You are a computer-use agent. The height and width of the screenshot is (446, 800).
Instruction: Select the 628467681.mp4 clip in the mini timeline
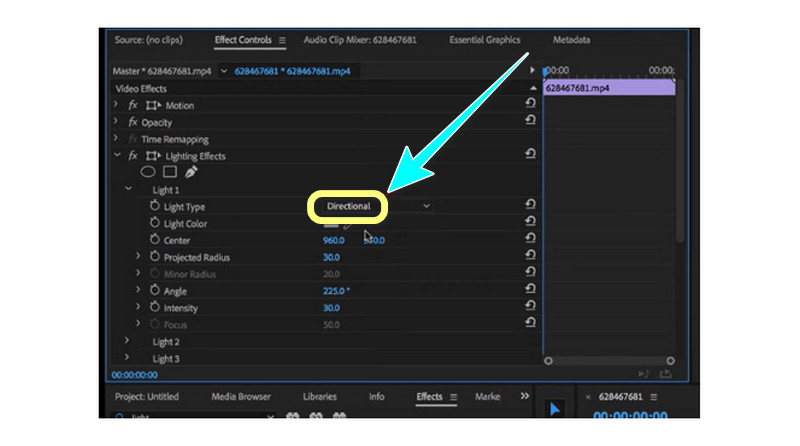(609, 88)
